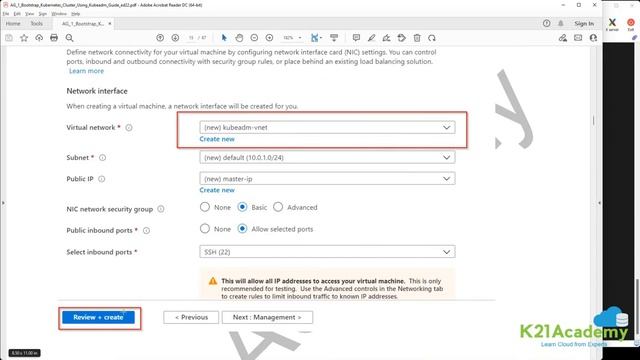Open the File menu

(6, 14)
